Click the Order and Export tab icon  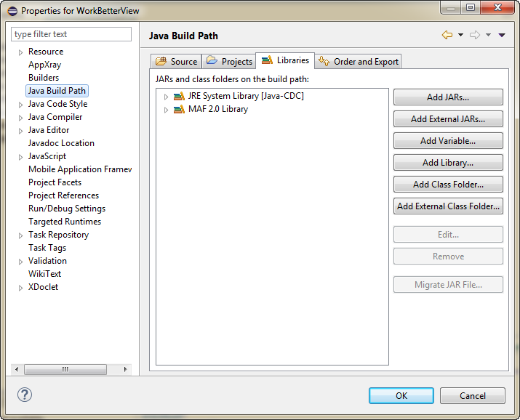(x=324, y=61)
